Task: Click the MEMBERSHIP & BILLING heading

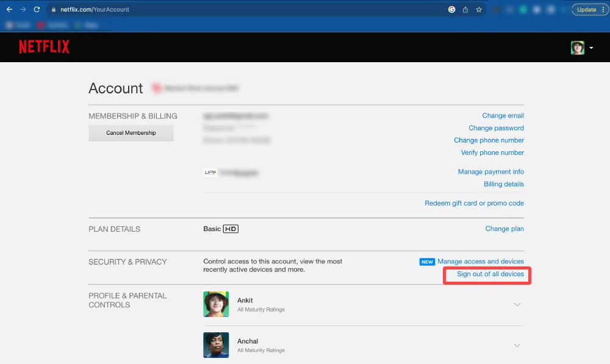Action: [133, 116]
